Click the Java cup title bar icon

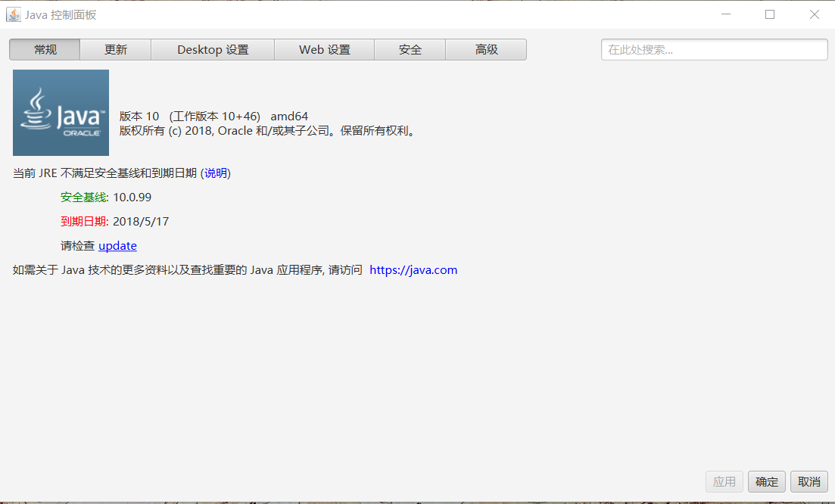tap(14, 14)
